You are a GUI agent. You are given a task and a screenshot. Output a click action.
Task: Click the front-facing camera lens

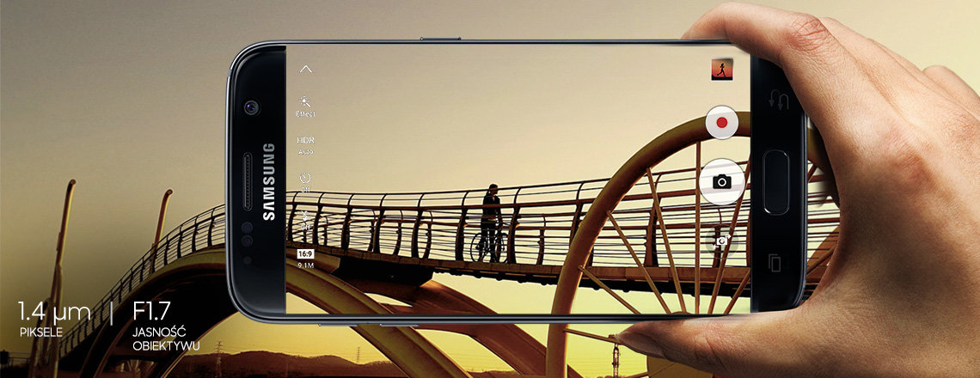click(250, 108)
